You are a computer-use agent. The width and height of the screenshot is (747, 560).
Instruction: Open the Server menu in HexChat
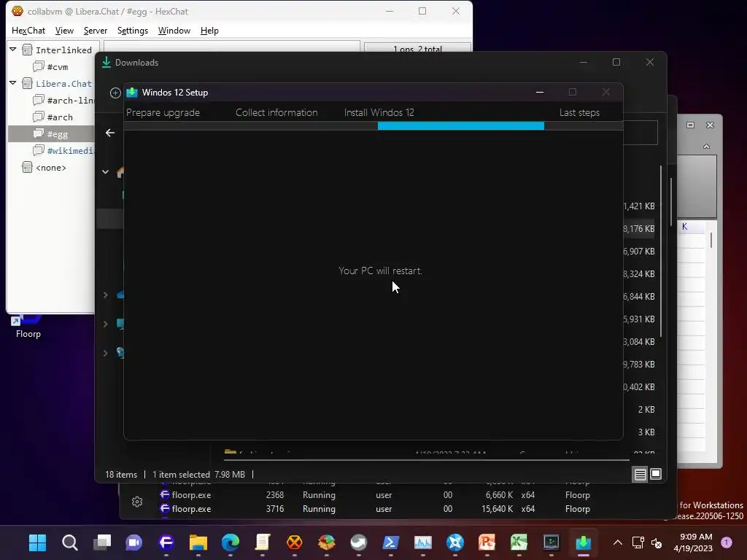point(96,31)
